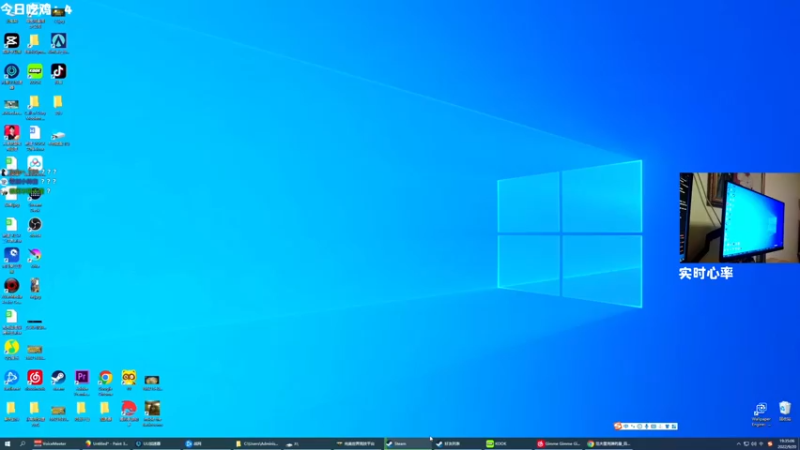Open the CapCut desktop shortcut
Image resolution: width=800 pixels, height=450 pixels.
pos(12,41)
